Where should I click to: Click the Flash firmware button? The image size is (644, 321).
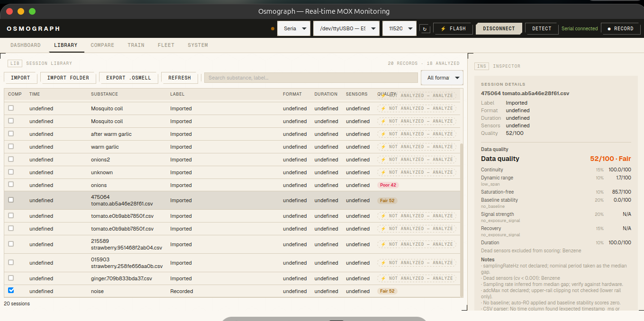pyautogui.click(x=453, y=28)
